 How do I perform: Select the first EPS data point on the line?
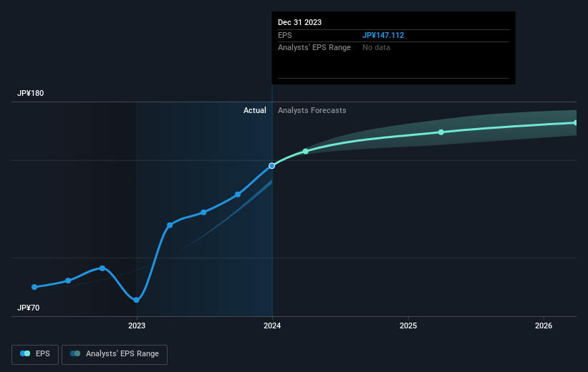[x=34, y=287]
